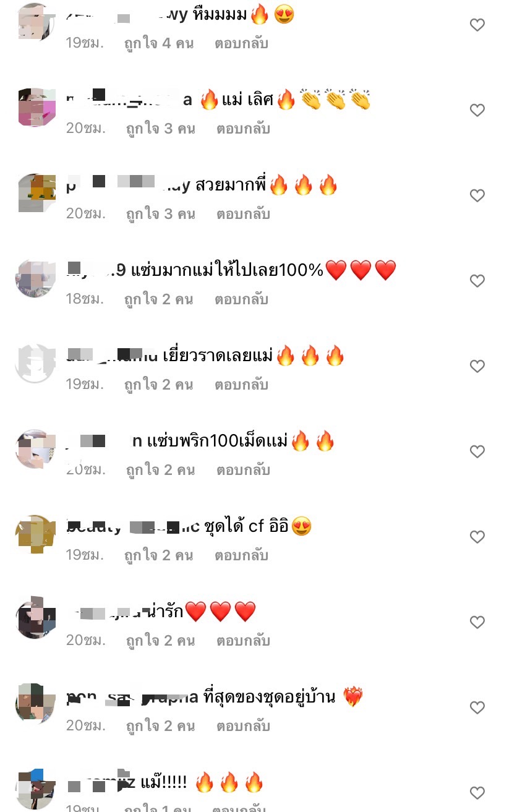Heart the น่ารัก comment
This screenshot has height=812, width=512.
click(x=477, y=623)
